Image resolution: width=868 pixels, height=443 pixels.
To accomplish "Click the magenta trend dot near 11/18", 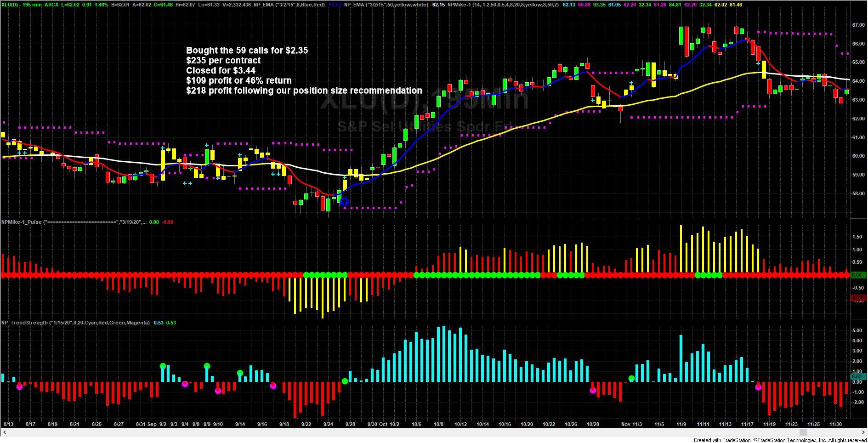I will coord(758,387).
